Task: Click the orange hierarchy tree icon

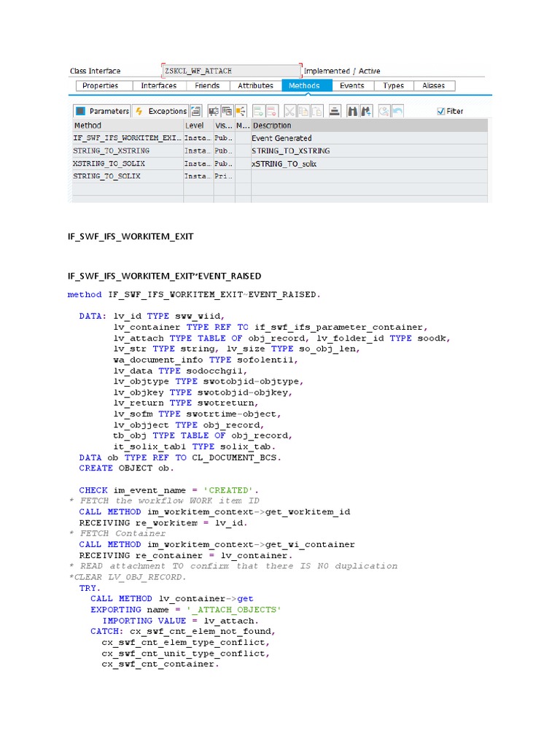Action: point(241,111)
